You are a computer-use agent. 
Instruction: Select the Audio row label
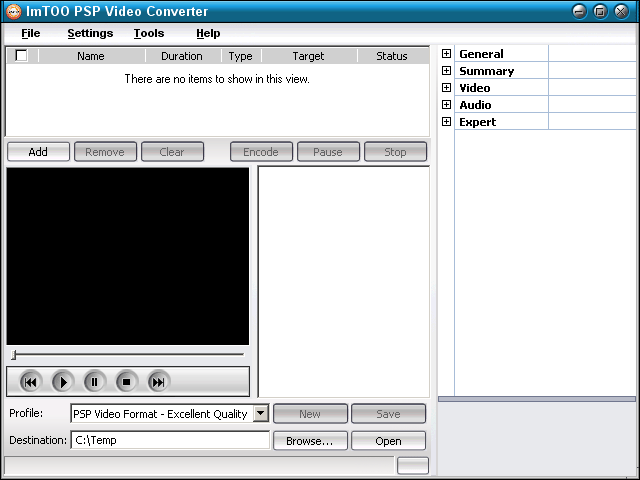pyautogui.click(x=475, y=105)
